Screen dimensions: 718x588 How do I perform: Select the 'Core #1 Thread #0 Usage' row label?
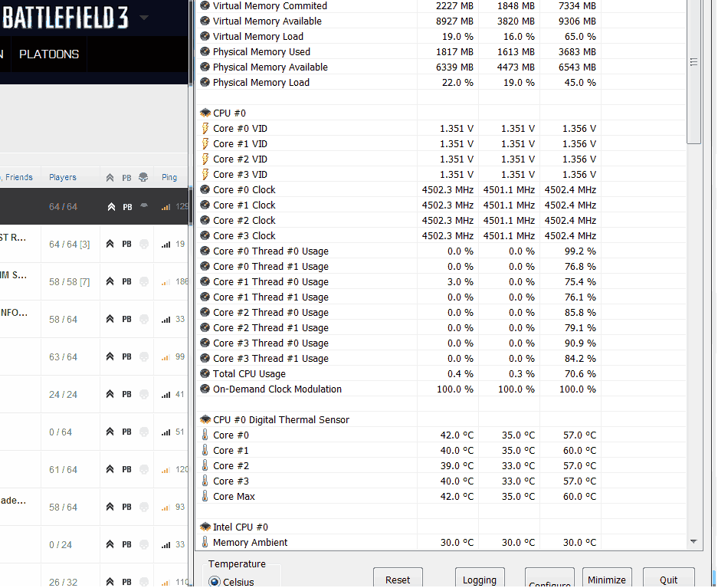coord(270,281)
